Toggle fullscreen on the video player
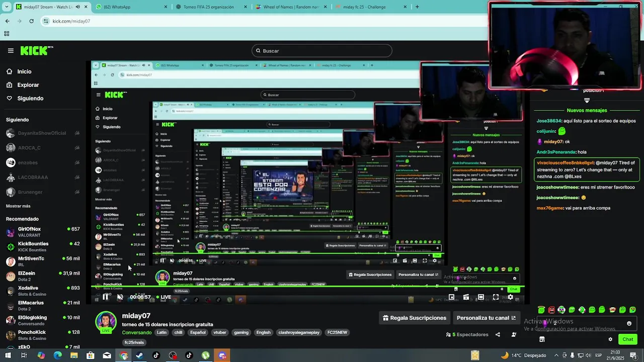The image size is (644, 362). (x=496, y=297)
